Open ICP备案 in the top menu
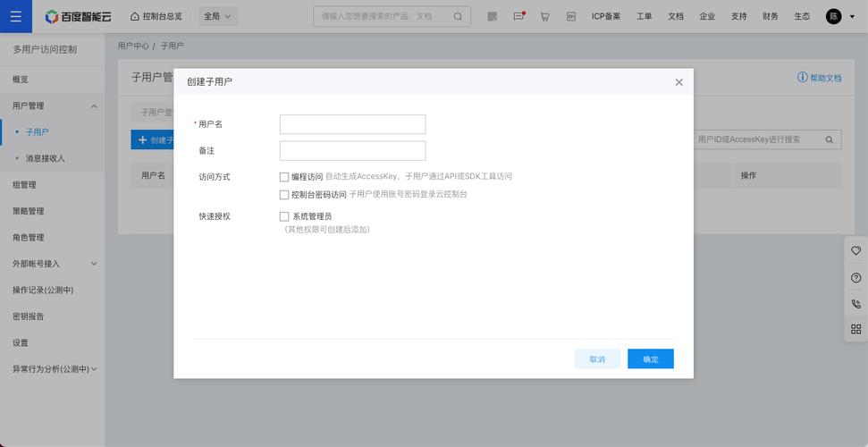Screen dimensions: 868x447 coord(605,16)
